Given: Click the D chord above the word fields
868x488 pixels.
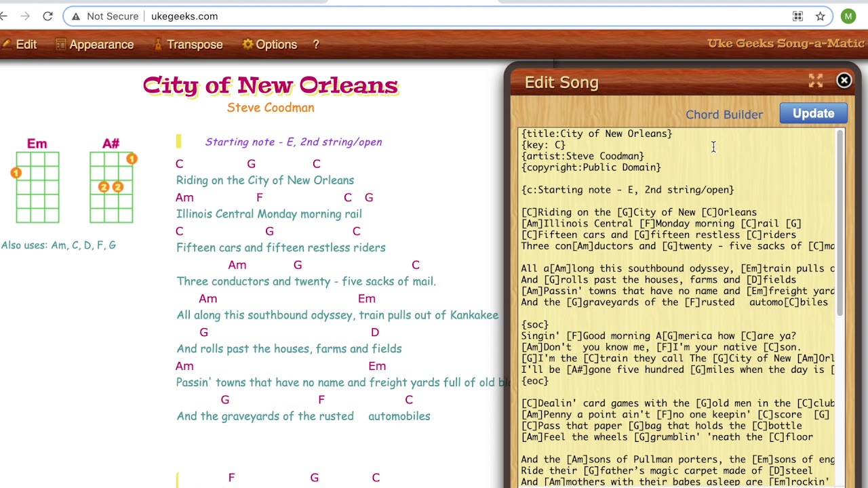Looking at the screenshot, I should point(375,332).
